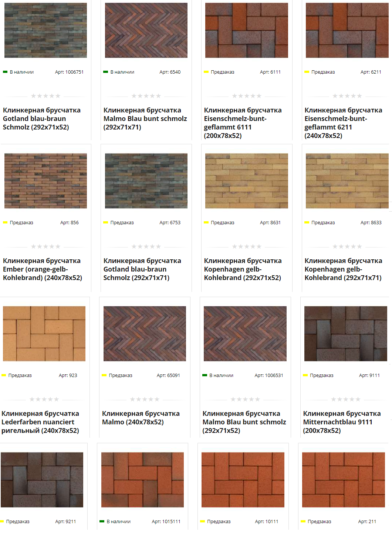The image size is (392, 552).
Task: Click article number 'Арт: 8633'
Action: [x=371, y=223]
